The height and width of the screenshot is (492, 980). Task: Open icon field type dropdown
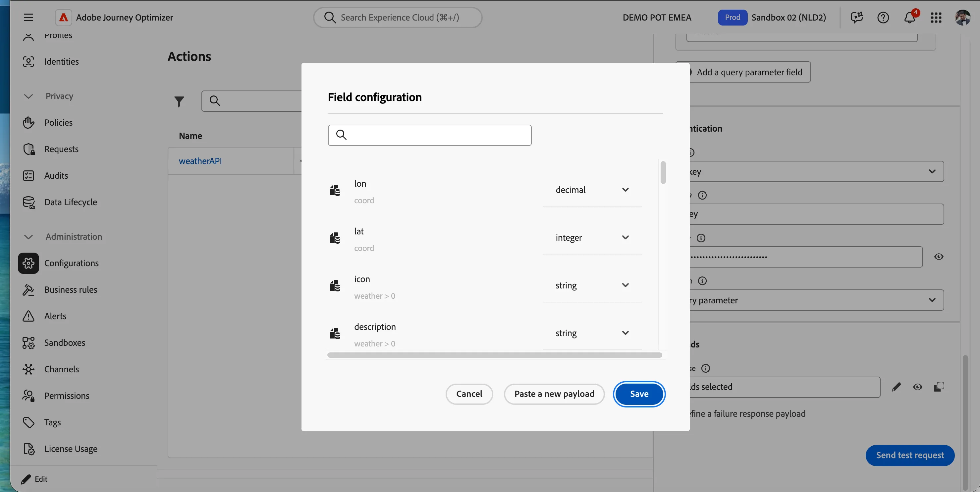click(592, 285)
